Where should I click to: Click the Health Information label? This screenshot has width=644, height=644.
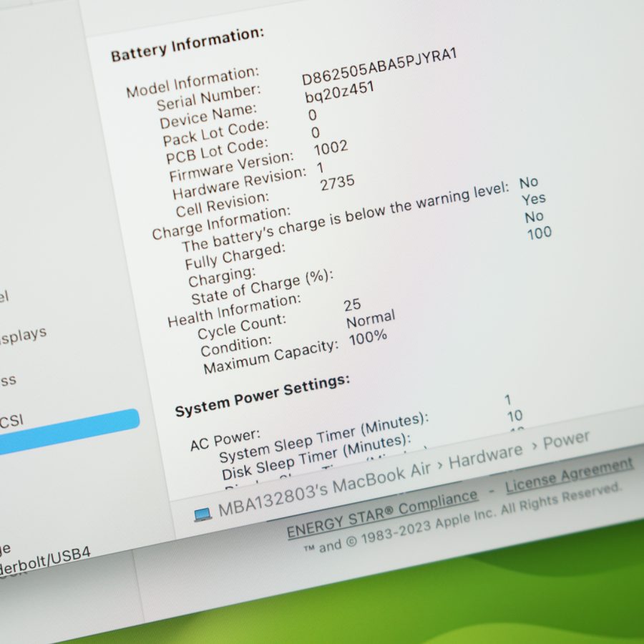[234, 311]
